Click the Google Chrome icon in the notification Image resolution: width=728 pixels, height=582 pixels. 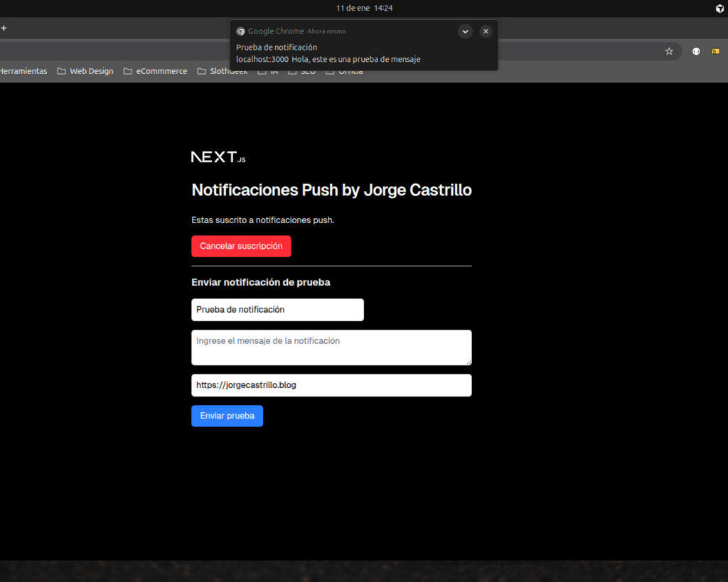point(241,31)
